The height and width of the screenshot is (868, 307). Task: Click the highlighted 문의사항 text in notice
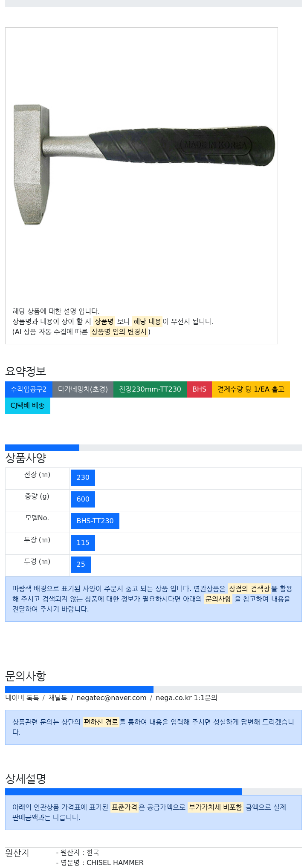pos(218,599)
